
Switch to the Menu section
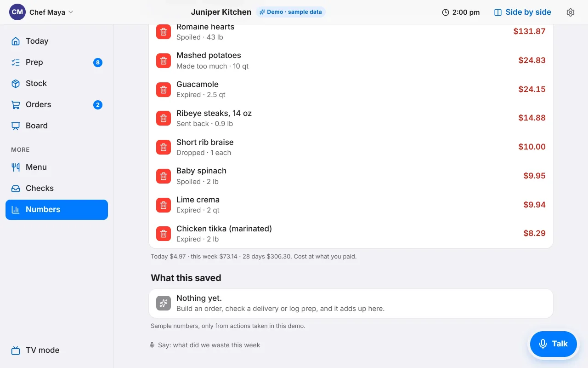click(x=57, y=167)
